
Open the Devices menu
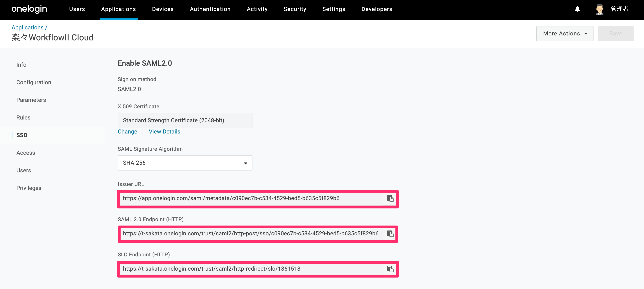click(x=163, y=9)
